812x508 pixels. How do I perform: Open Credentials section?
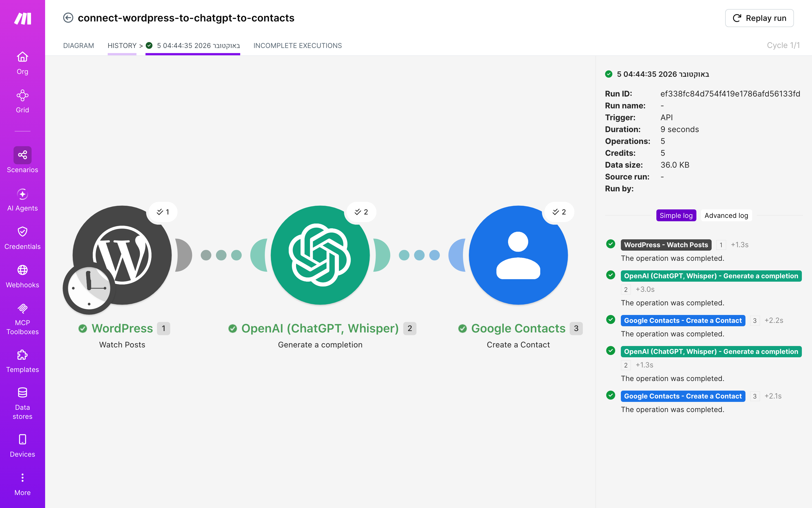click(x=23, y=238)
